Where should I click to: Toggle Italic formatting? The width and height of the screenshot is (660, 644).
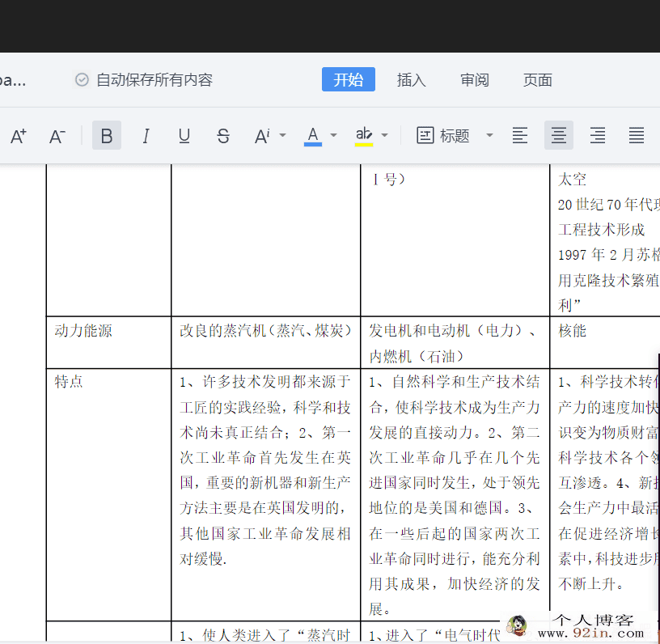click(146, 136)
